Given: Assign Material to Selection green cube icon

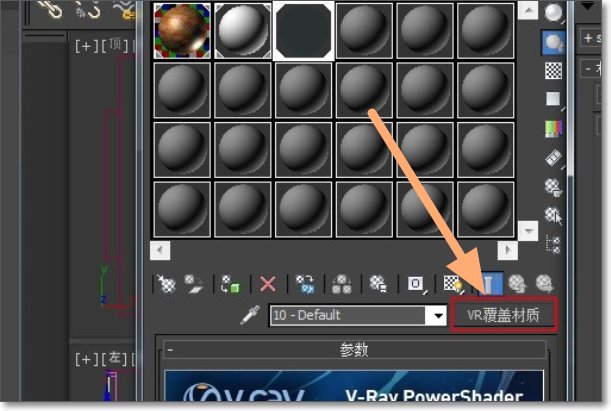Looking at the screenshot, I should point(230,284).
